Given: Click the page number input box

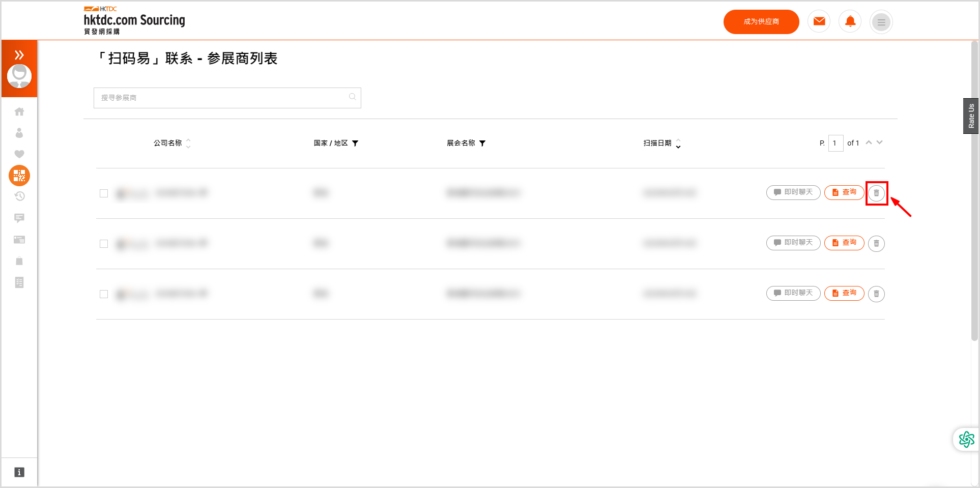Looking at the screenshot, I should [x=835, y=143].
